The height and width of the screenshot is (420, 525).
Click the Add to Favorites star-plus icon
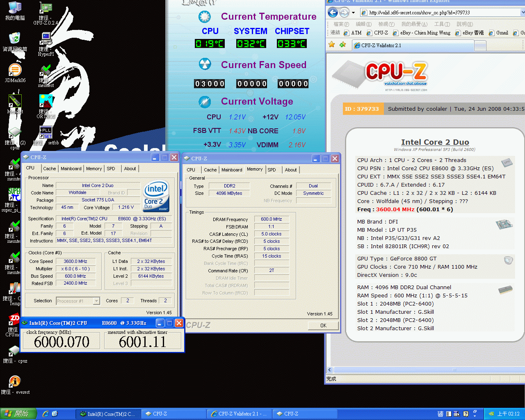click(342, 45)
